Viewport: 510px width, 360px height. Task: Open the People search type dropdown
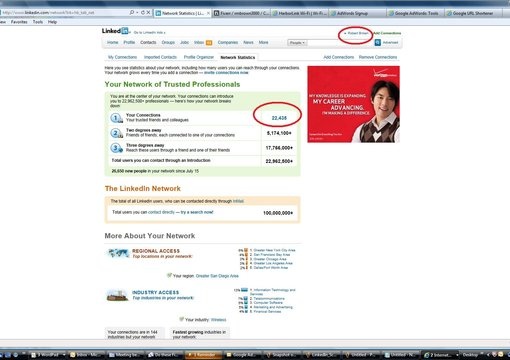(297, 43)
